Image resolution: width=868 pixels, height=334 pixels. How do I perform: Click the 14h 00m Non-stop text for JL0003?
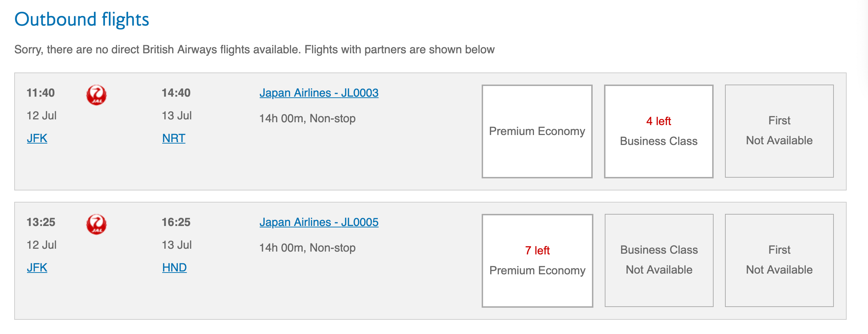(307, 118)
